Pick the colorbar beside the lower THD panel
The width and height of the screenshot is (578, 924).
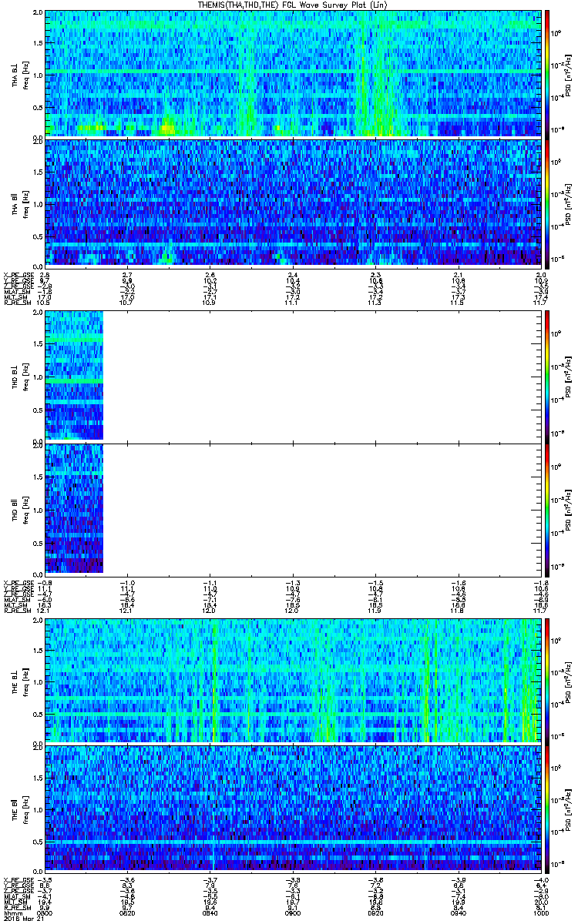click(548, 508)
